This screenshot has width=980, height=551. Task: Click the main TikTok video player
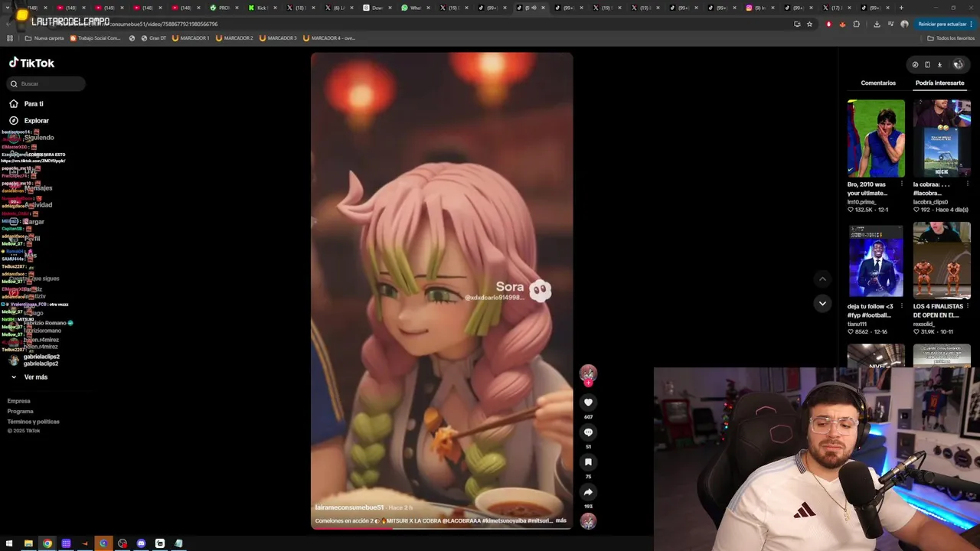[x=442, y=291]
